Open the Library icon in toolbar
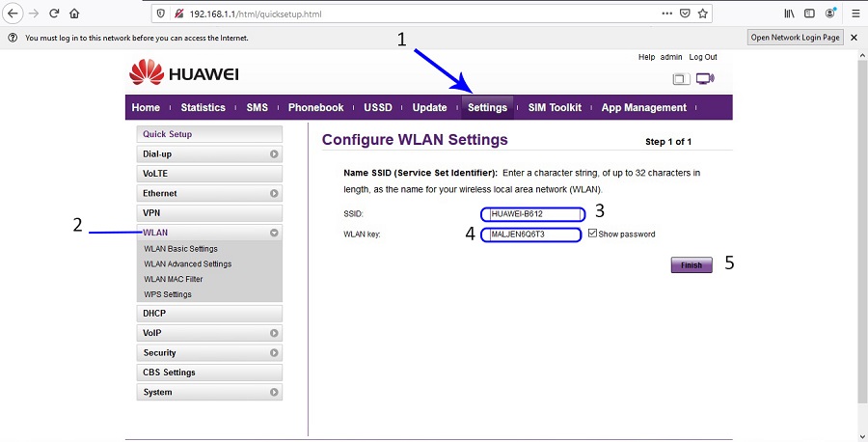The height and width of the screenshot is (442, 868). click(789, 14)
